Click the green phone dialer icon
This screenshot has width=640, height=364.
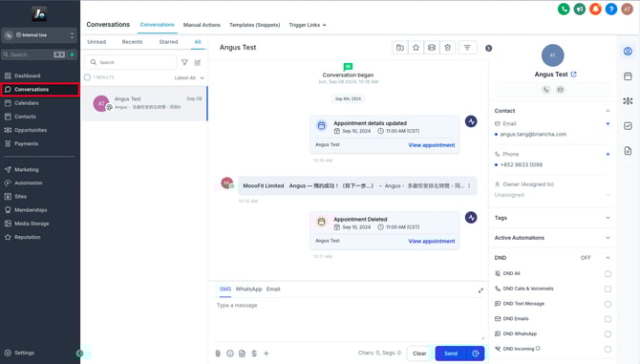[564, 9]
